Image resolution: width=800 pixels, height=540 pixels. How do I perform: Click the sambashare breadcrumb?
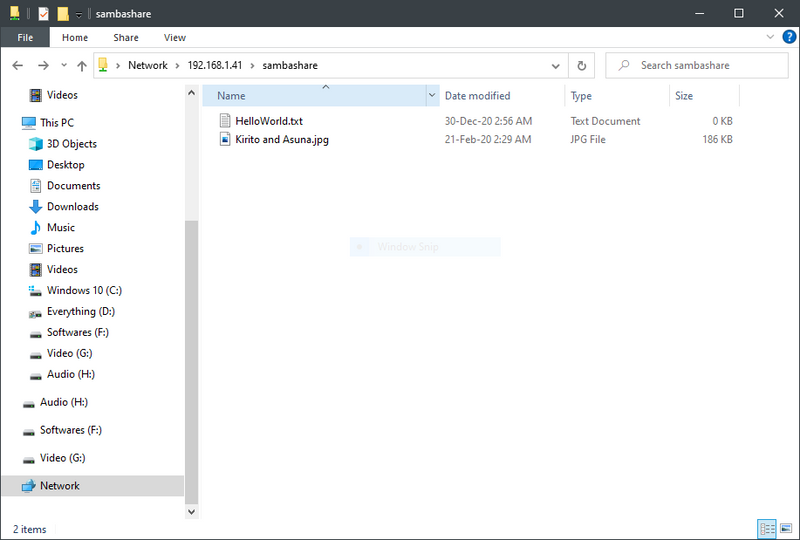(x=290, y=65)
